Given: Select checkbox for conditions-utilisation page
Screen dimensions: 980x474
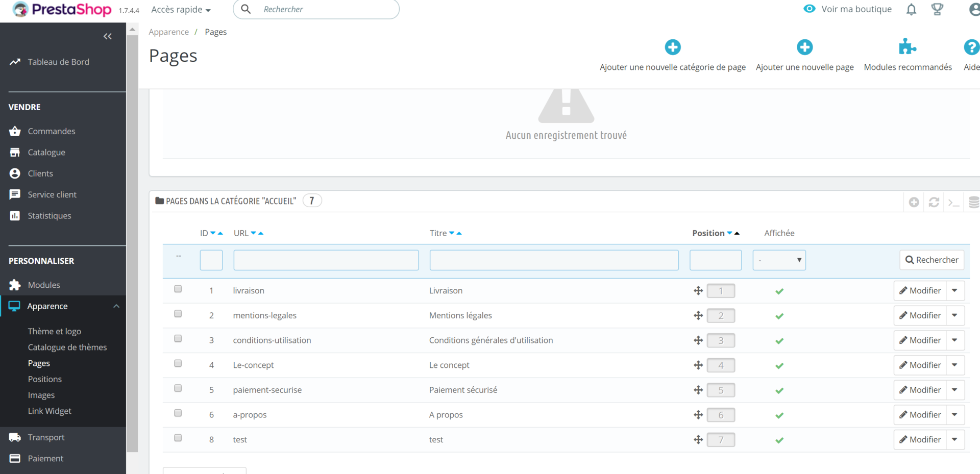Looking at the screenshot, I should point(178,338).
